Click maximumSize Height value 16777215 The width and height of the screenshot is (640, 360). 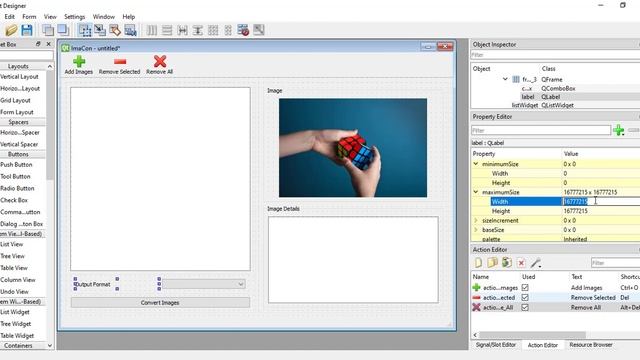[x=576, y=211]
